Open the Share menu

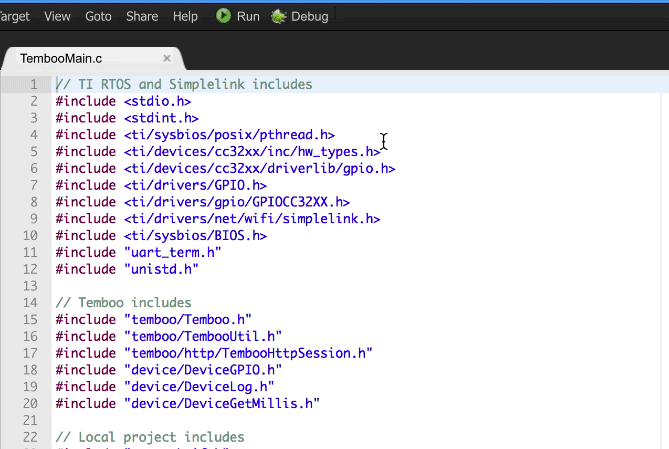(142, 16)
